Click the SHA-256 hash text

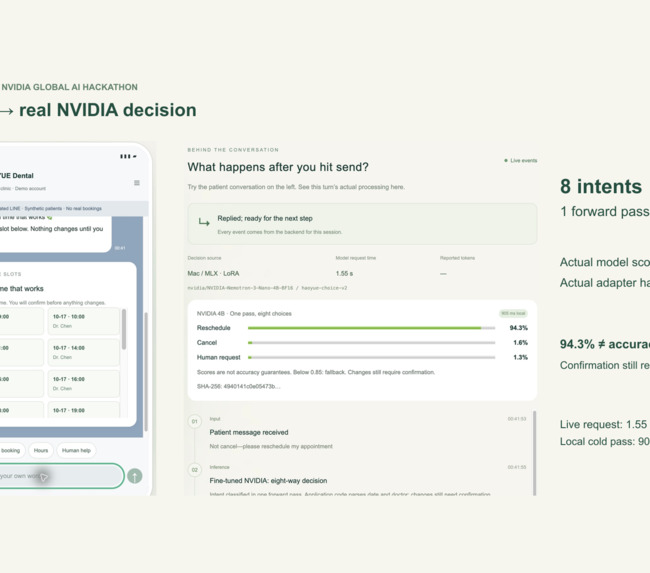(238, 386)
